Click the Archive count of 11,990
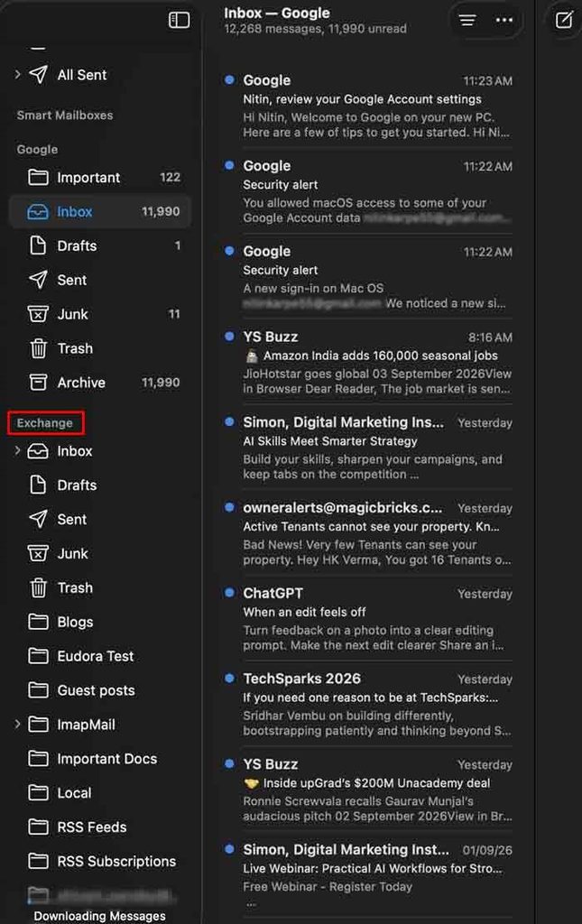Screen dimensions: 582x924 [x=161, y=383]
